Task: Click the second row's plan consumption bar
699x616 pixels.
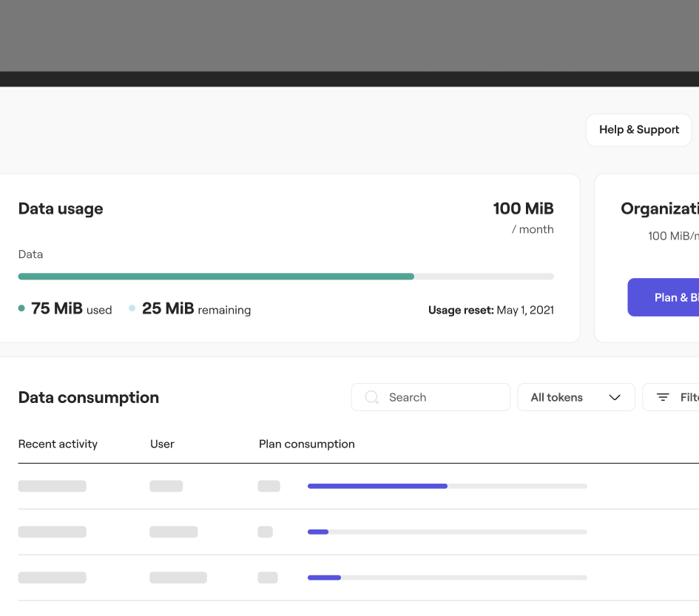Action: pyautogui.click(x=447, y=532)
